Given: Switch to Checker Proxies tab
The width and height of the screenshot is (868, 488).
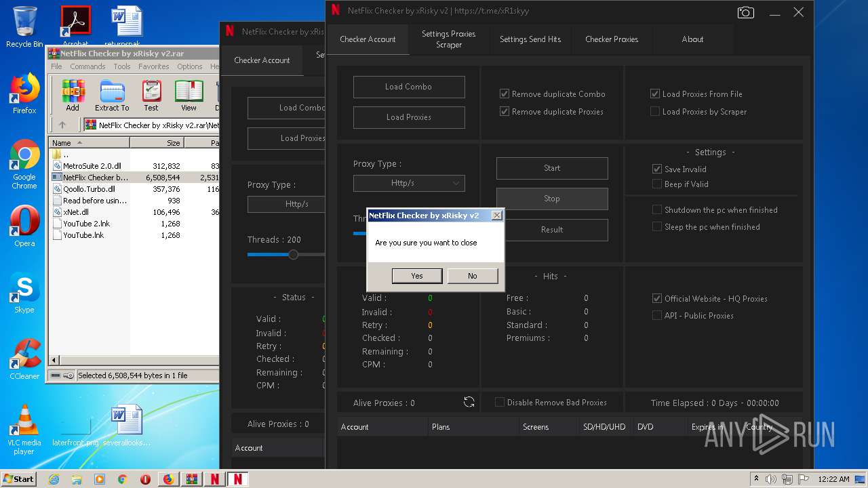Looking at the screenshot, I should tap(612, 39).
